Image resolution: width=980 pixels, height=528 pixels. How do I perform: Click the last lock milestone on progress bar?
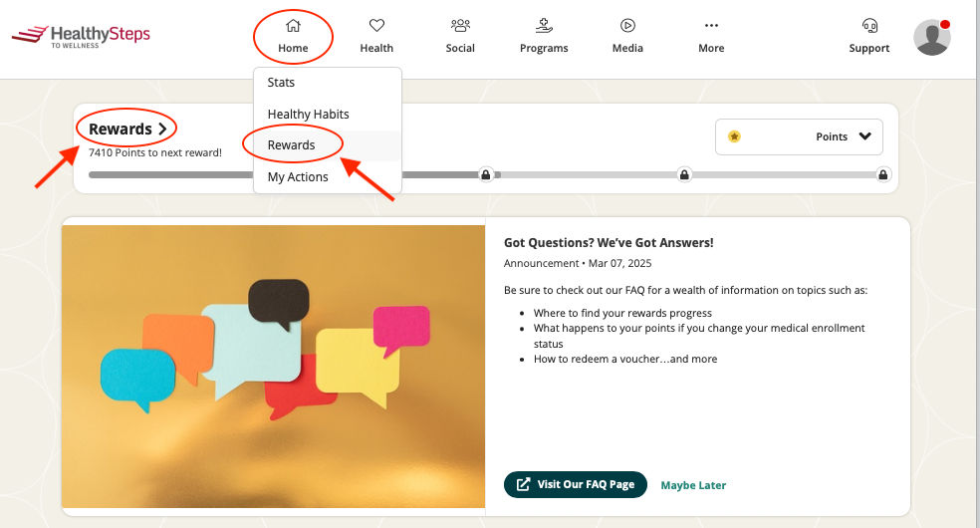[883, 175]
